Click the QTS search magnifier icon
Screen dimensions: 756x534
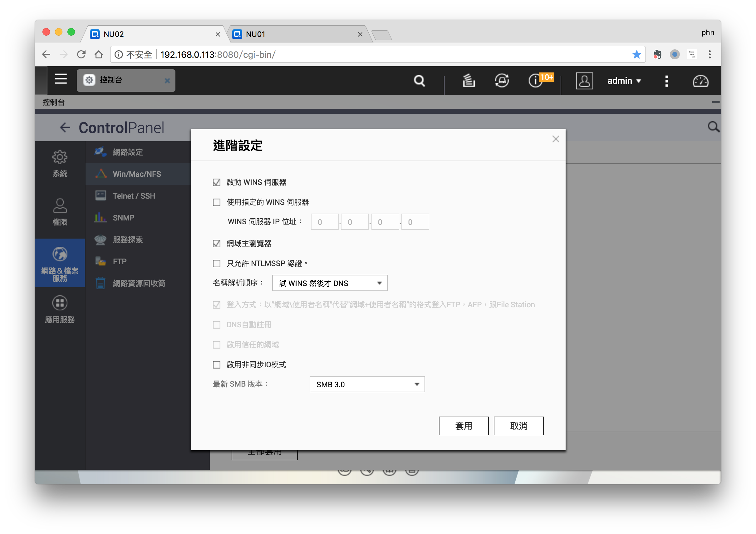(x=419, y=81)
